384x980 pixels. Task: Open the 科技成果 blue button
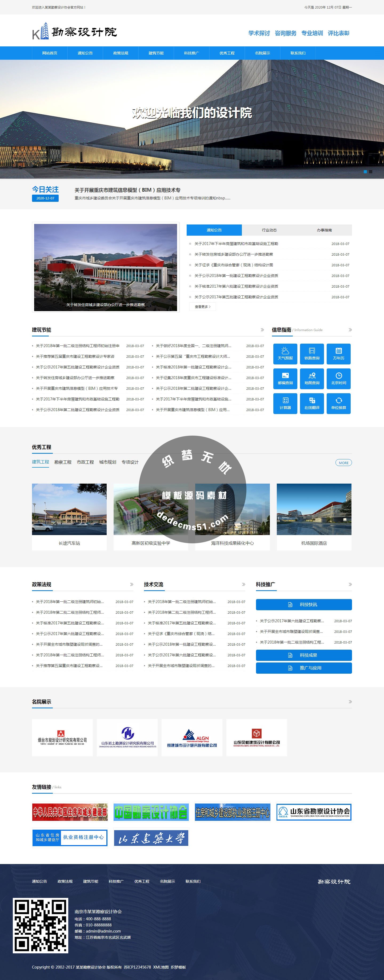304,655
